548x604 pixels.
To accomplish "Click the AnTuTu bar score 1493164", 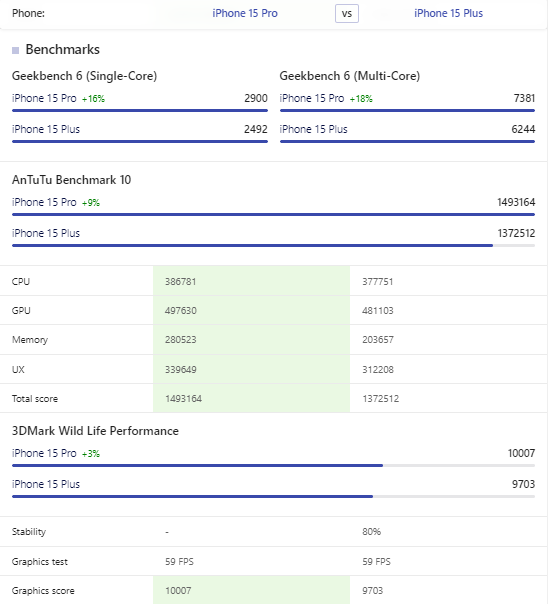I will click(x=516, y=202).
